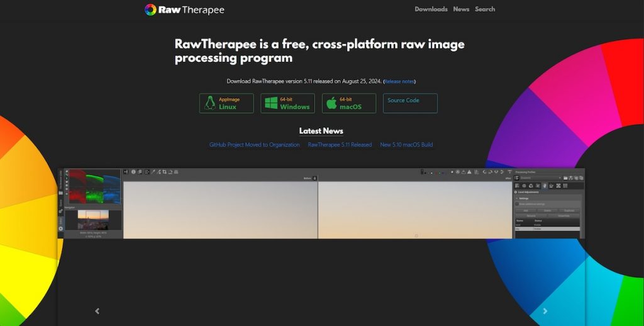
Task: Click the Rename spot button
Action: (x=531, y=216)
